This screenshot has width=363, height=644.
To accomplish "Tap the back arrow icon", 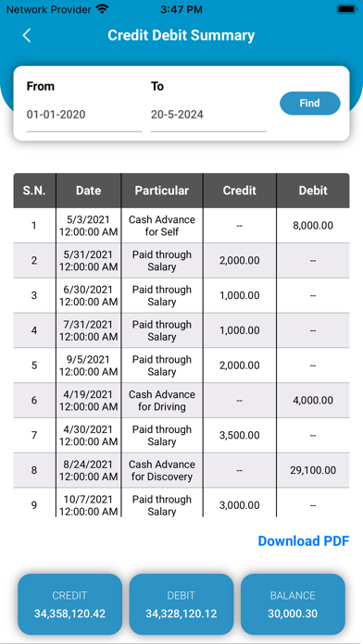I will point(27,36).
